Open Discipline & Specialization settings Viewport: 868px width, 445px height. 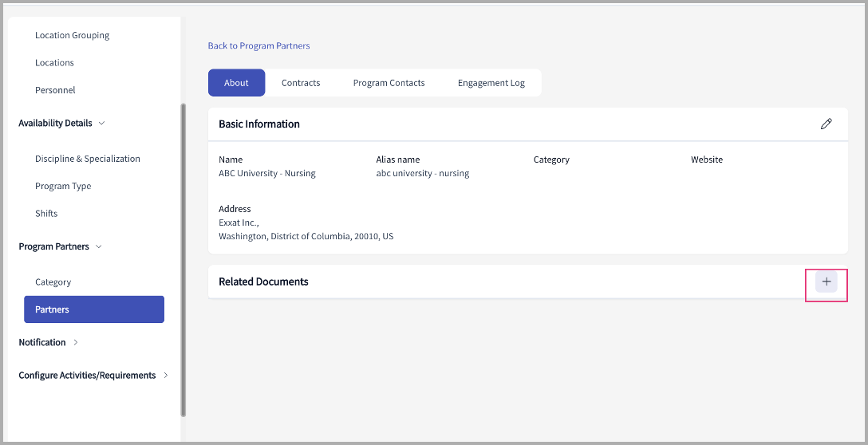click(x=87, y=159)
